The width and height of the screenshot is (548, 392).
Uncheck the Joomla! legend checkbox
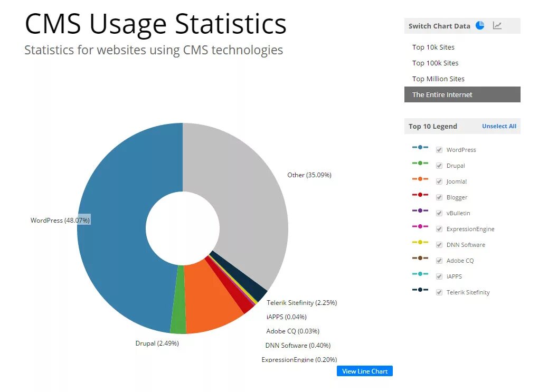point(439,181)
